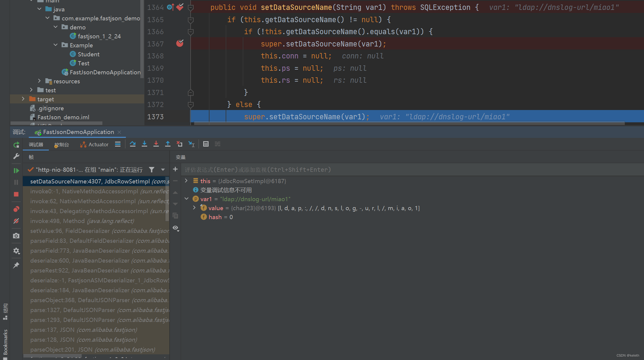Run to cursor with the arrow-to-cursor icon
644x360 pixels.
(191, 144)
